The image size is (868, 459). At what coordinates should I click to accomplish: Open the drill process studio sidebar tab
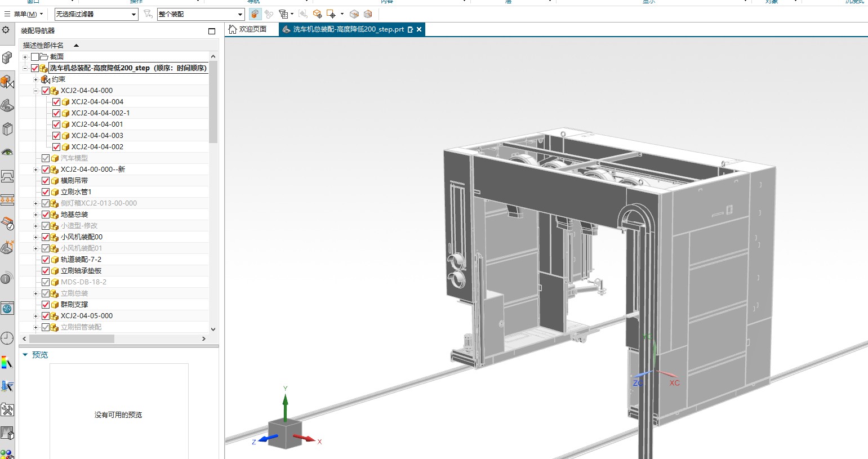click(7, 386)
